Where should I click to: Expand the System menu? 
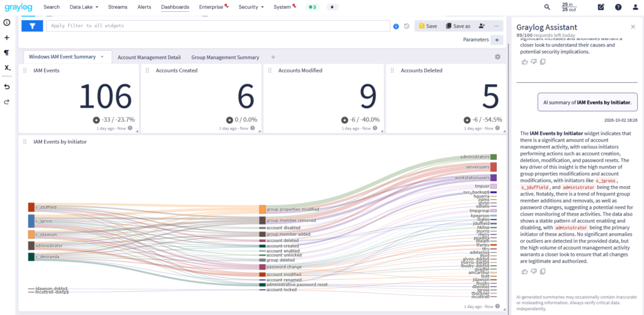(284, 7)
